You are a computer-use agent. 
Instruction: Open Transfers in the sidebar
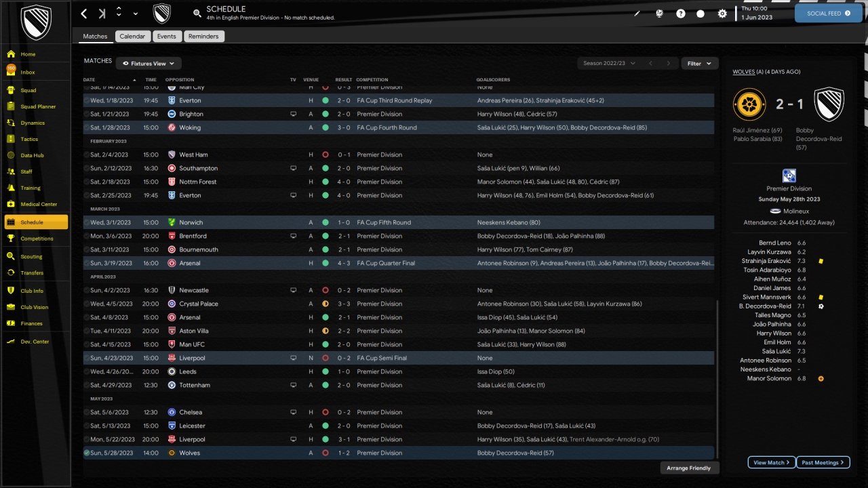coord(36,273)
